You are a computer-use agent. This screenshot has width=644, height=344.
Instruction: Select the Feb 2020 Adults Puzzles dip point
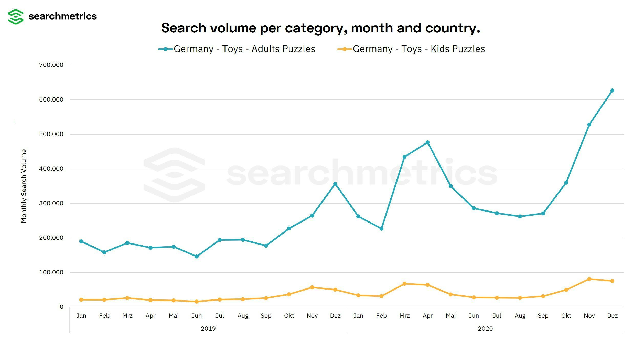tap(381, 229)
